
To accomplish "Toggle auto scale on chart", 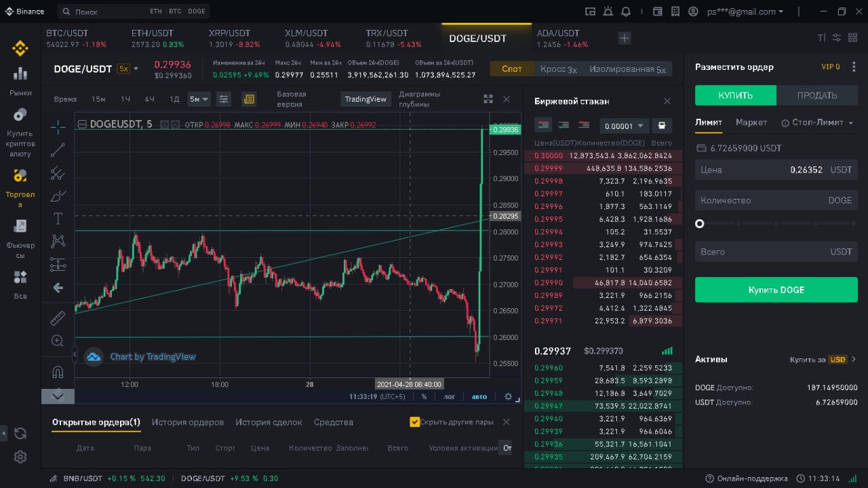I will click(x=479, y=396).
